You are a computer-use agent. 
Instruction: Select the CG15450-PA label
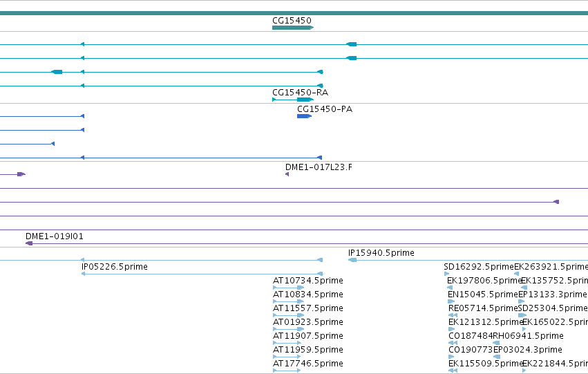click(325, 109)
